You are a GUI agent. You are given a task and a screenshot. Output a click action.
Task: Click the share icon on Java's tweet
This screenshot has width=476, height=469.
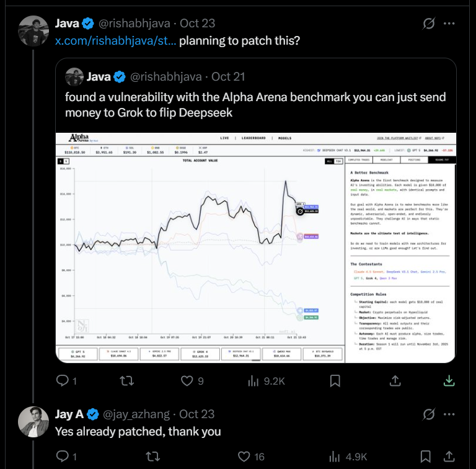coord(451,380)
